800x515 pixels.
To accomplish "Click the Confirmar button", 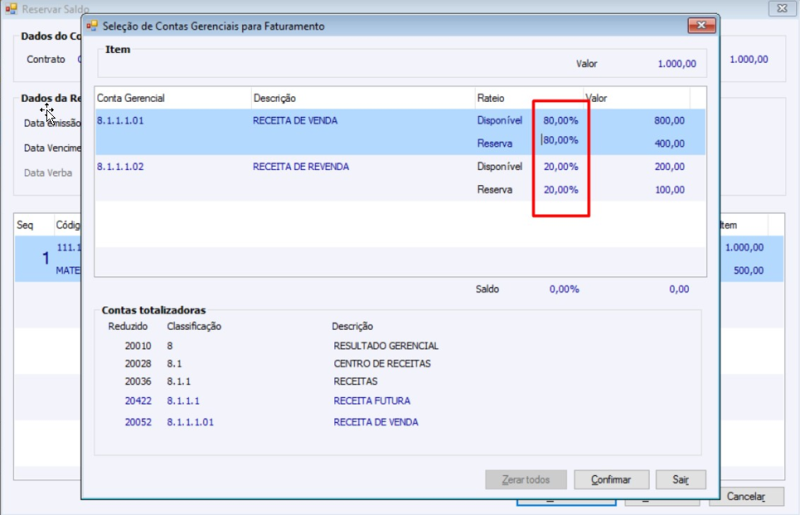I will [x=611, y=479].
